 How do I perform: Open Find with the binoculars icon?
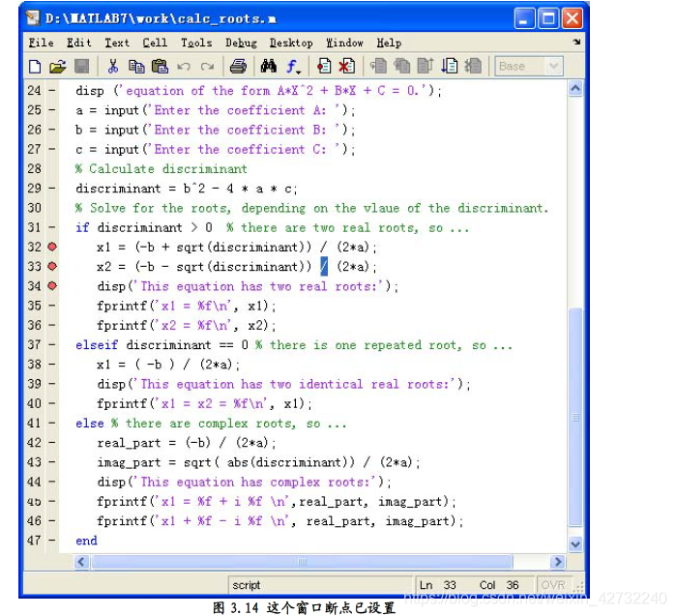(x=269, y=67)
